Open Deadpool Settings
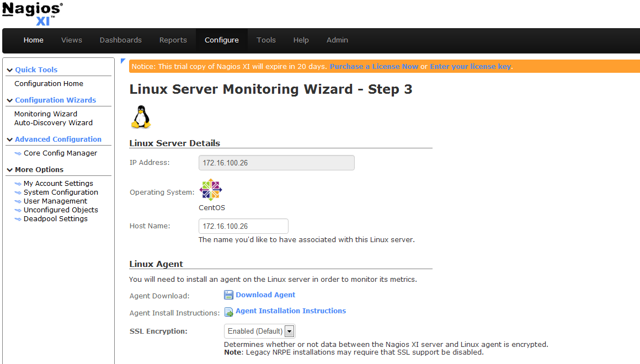The width and height of the screenshot is (640, 364). pos(56,219)
